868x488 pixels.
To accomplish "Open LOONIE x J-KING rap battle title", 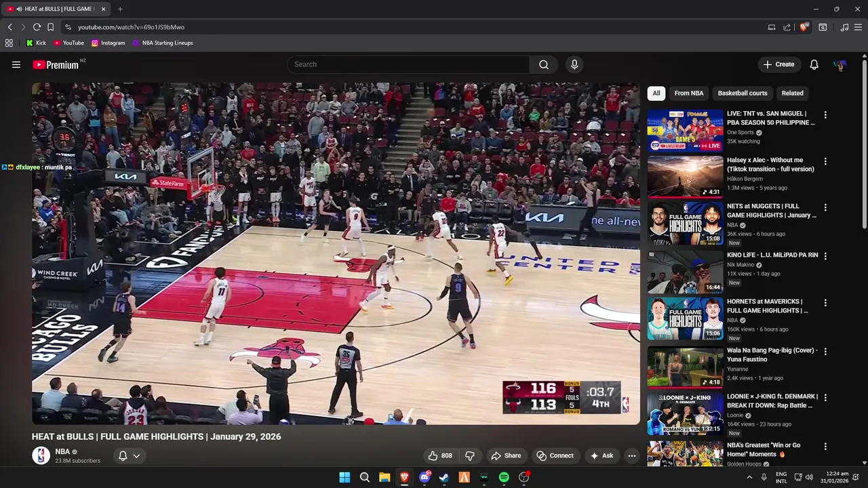I will [772, 401].
